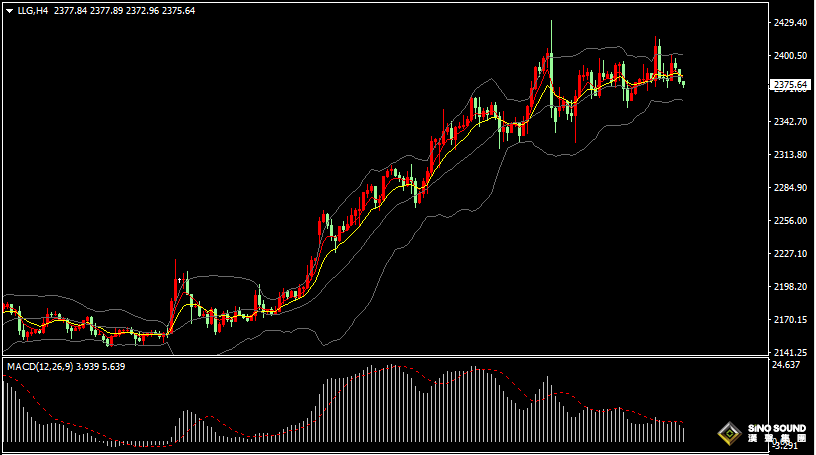Click the Sino Sound diamond logo icon
Screen dimensions: 816x455
(731, 432)
